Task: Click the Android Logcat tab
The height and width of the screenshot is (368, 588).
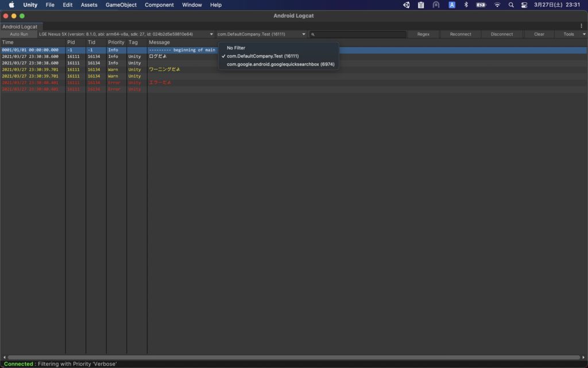Action: point(21,26)
